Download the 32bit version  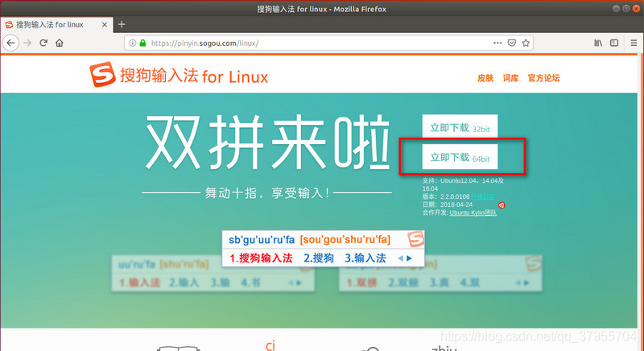pos(460,128)
